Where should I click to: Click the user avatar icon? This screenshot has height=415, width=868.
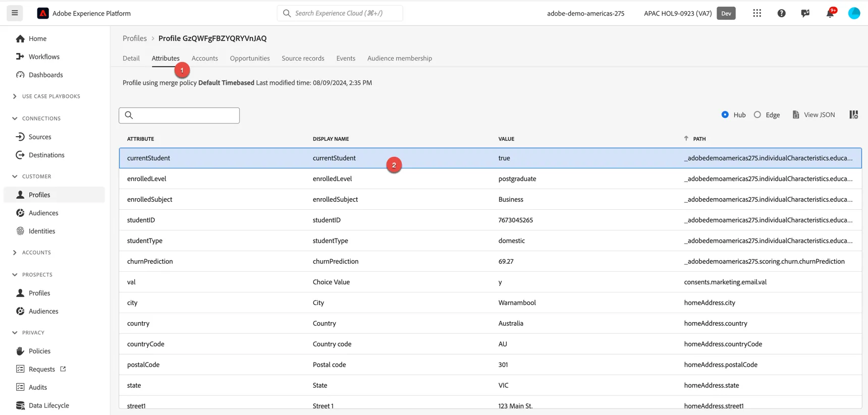click(x=854, y=13)
